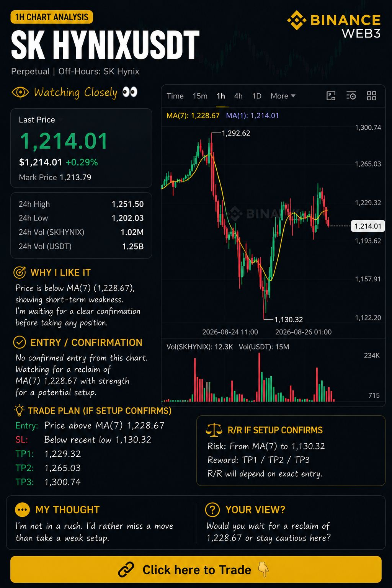Click the eye icon beside Watching Closely

[x=20, y=92]
